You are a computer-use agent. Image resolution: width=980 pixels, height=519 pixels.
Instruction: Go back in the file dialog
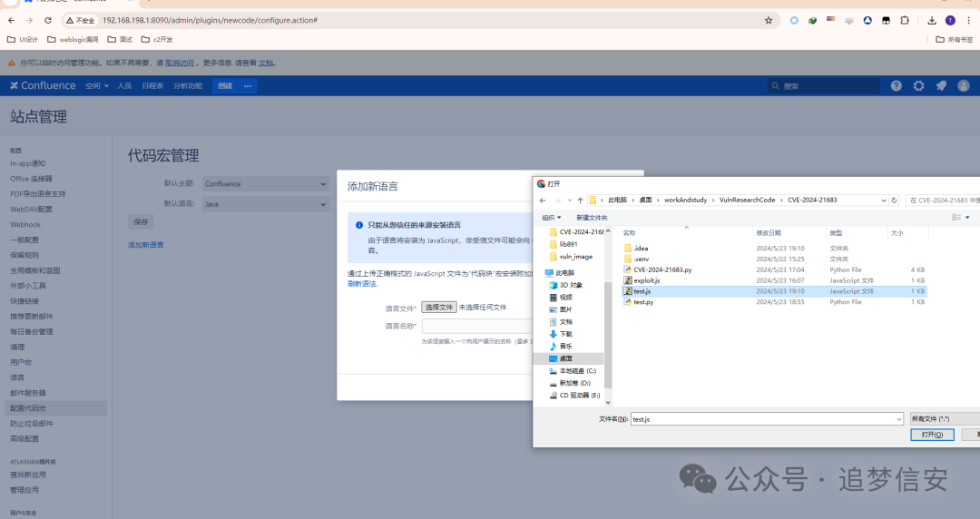click(543, 201)
